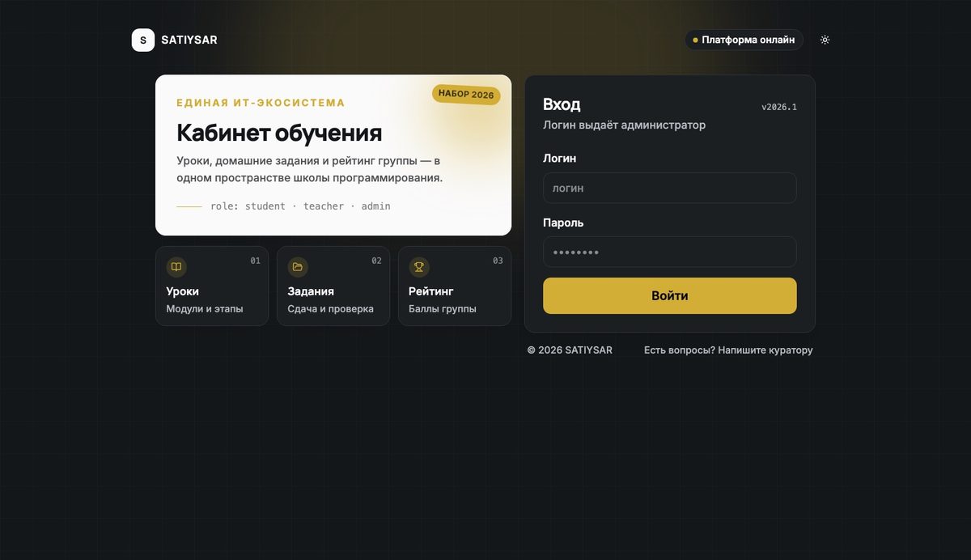
Task: Click the © 2026 SATIYSAR footer text
Action: click(x=570, y=350)
